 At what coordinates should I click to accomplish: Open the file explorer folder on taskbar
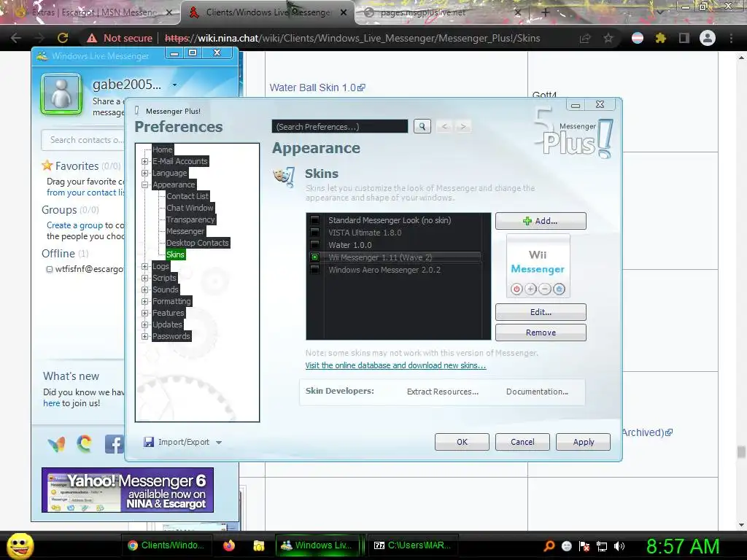click(x=259, y=545)
